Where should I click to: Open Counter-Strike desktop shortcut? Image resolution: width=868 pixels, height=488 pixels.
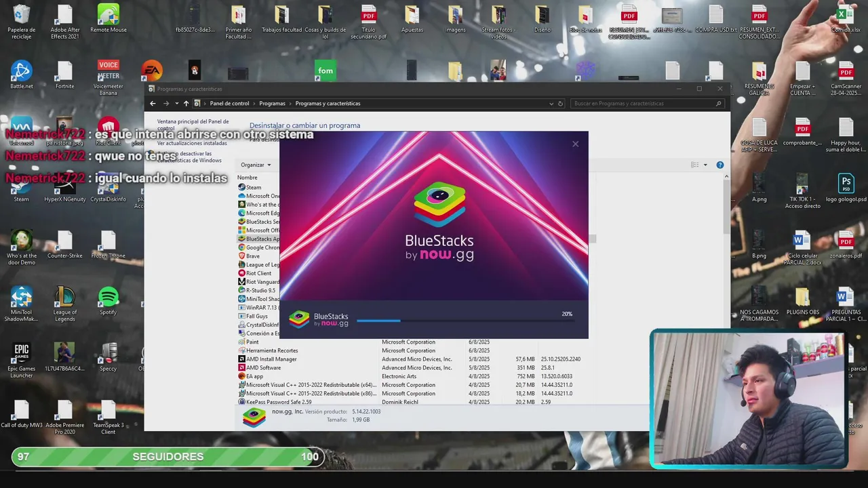(64, 245)
